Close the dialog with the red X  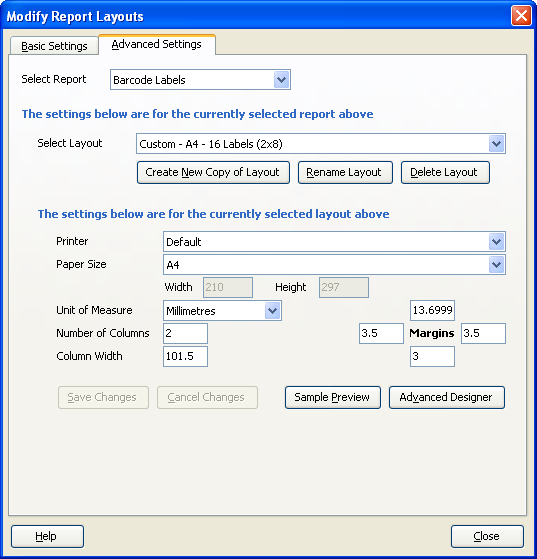[521, 16]
